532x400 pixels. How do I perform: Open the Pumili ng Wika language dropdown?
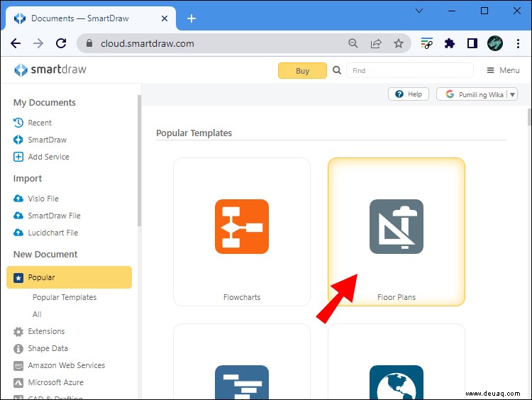477,94
